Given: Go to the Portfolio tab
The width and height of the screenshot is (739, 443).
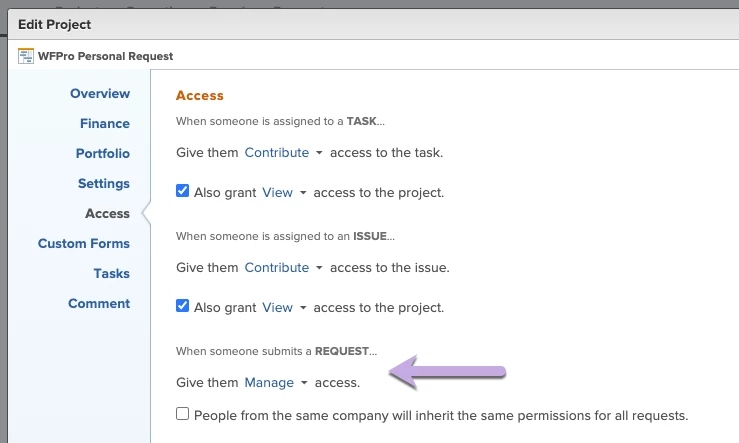Looking at the screenshot, I should click(103, 154).
